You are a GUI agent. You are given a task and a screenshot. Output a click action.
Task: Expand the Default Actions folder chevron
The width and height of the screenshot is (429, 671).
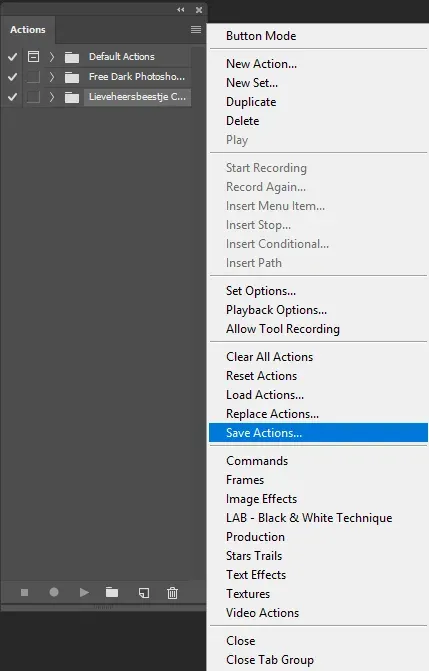point(52,56)
